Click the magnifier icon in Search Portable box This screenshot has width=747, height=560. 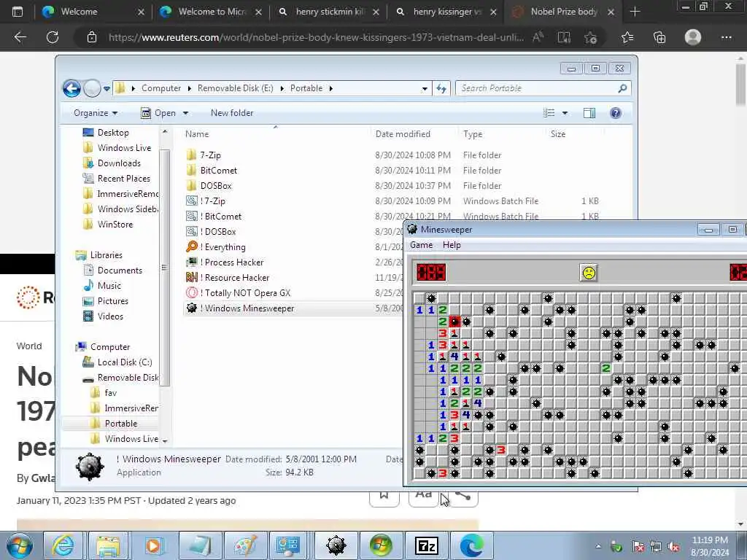tap(622, 88)
